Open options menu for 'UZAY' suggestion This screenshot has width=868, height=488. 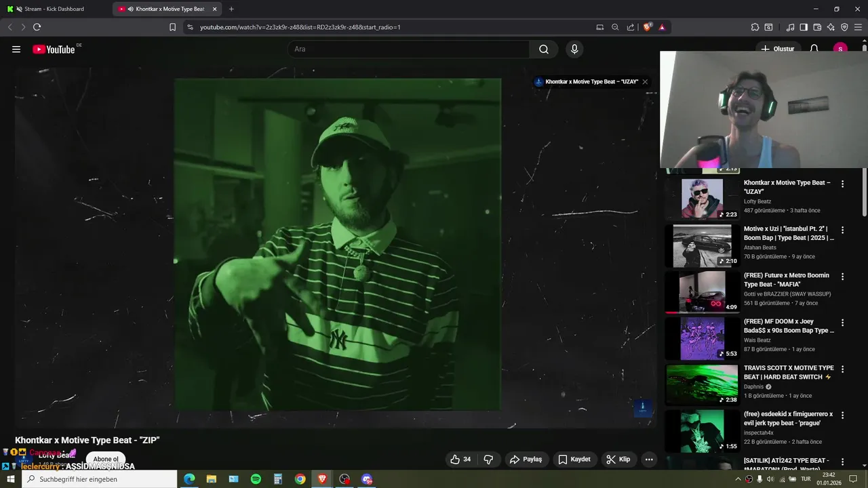(x=843, y=184)
